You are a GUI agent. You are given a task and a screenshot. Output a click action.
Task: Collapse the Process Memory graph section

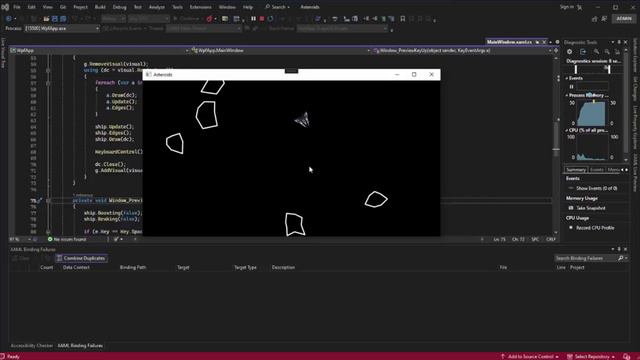(x=567, y=95)
